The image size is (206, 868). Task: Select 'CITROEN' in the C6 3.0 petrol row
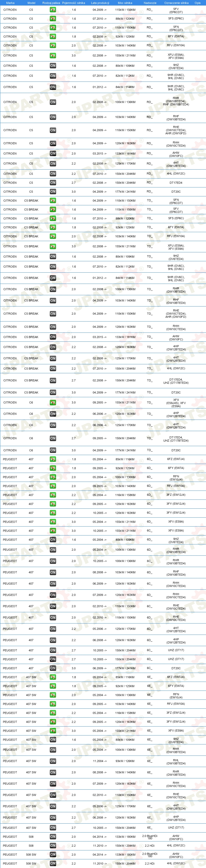pos(10,403)
